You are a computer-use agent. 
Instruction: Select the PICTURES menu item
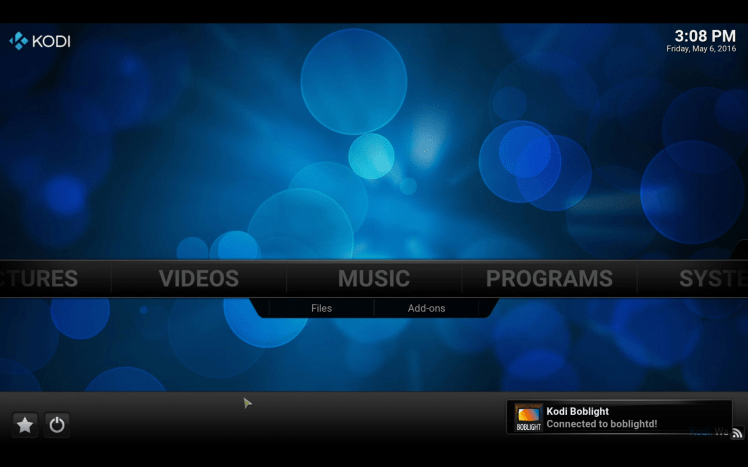coord(39,279)
